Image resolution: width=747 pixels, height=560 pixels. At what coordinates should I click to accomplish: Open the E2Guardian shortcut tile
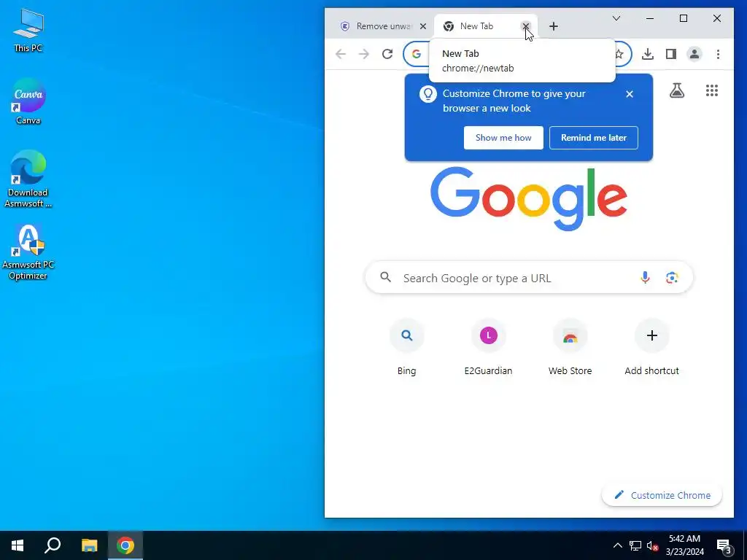pos(488,348)
